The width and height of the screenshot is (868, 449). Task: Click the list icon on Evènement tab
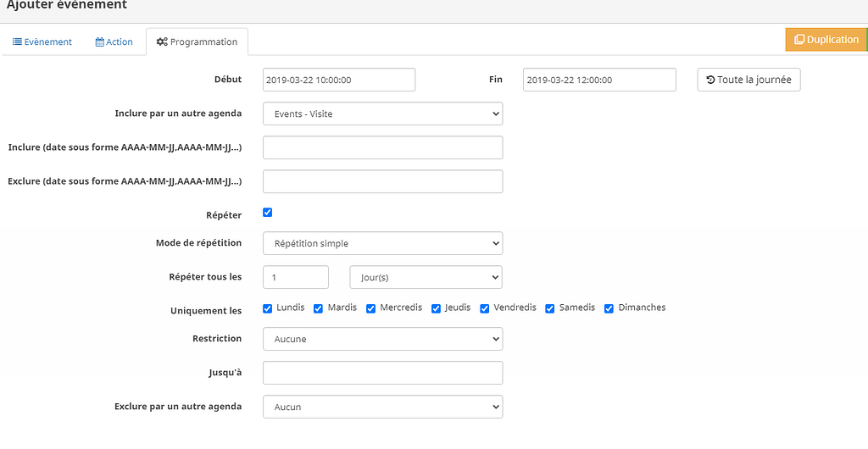17,42
